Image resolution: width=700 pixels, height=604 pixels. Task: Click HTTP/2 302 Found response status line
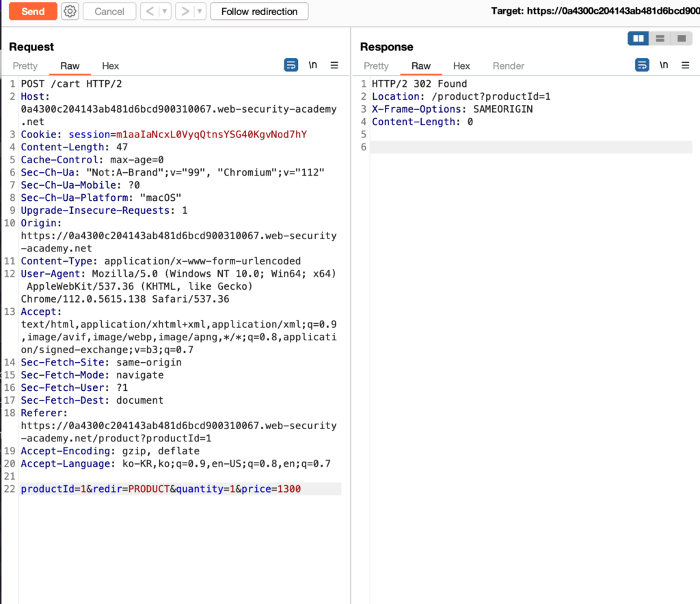coord(420,84)
